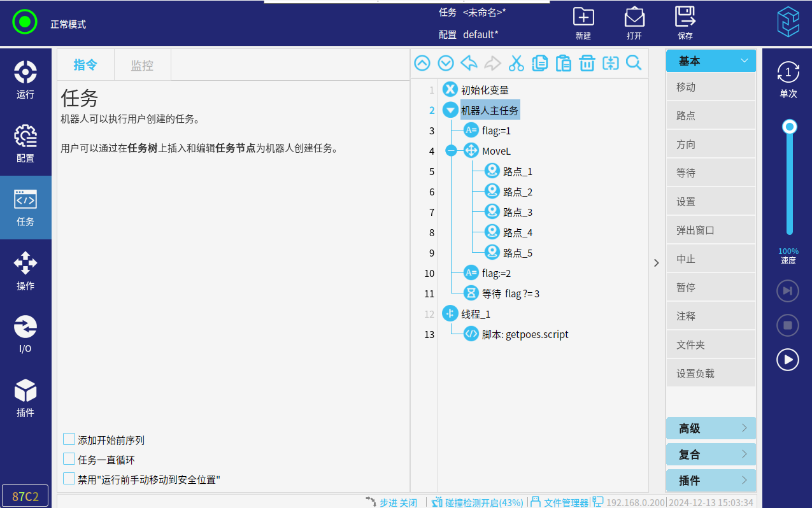Viewport: 812px width, 508px height.
Task: Click the speed slider handle
Action: tap(790, 127)
